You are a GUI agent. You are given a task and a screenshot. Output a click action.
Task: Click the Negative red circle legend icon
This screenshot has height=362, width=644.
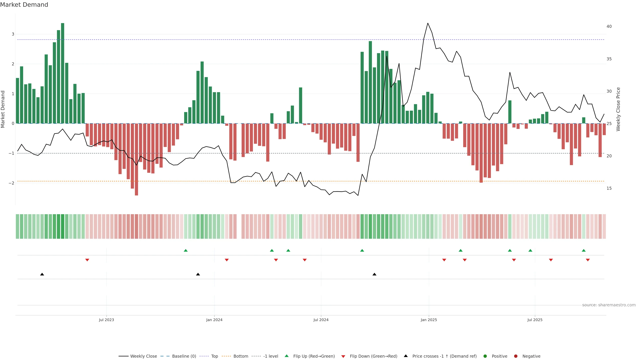[x=516, y=356]
